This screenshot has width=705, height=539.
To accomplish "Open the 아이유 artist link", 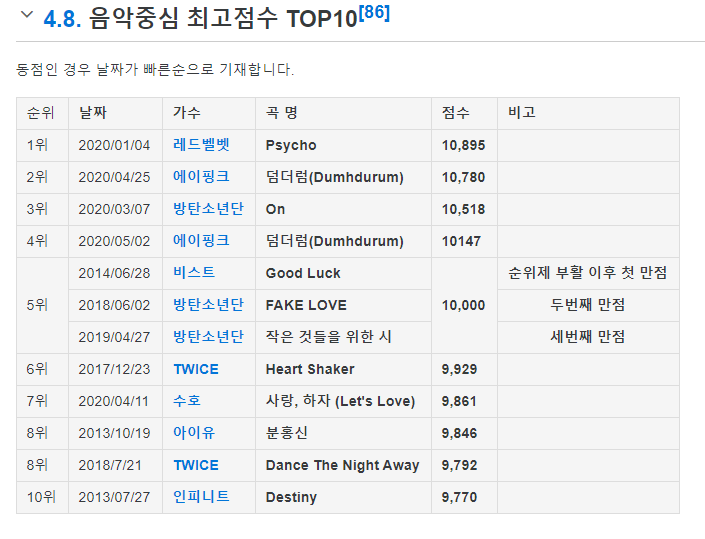I will (x=194, y=432).
